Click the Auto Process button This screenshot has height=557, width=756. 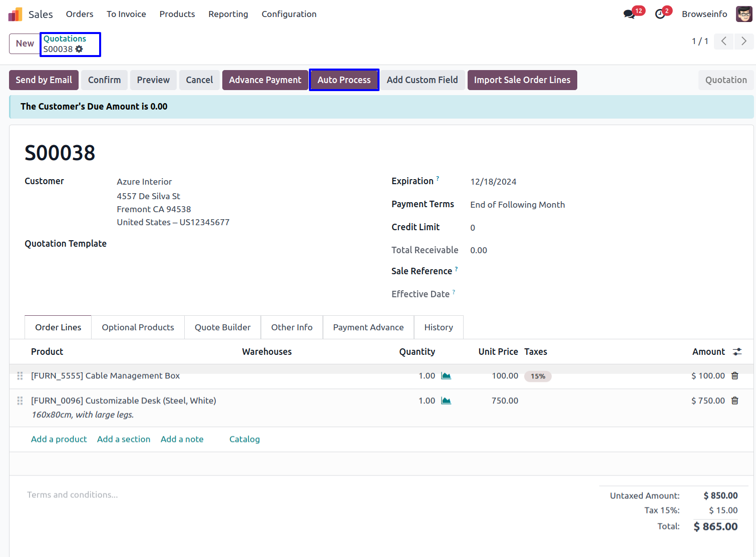pos(344,80)
